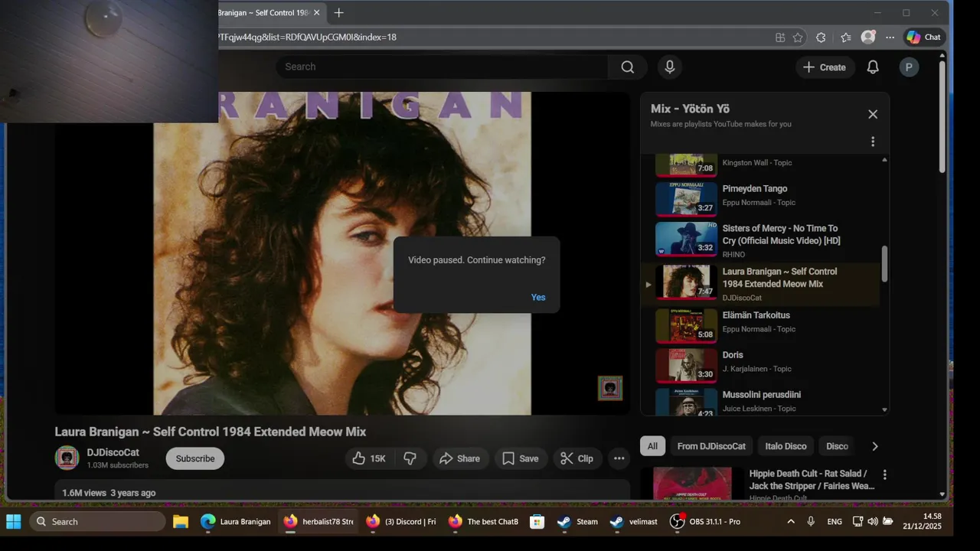Select the Italo Disco filter chip
This screenshot has height=551, width=980.
click(x=786, y=446)
